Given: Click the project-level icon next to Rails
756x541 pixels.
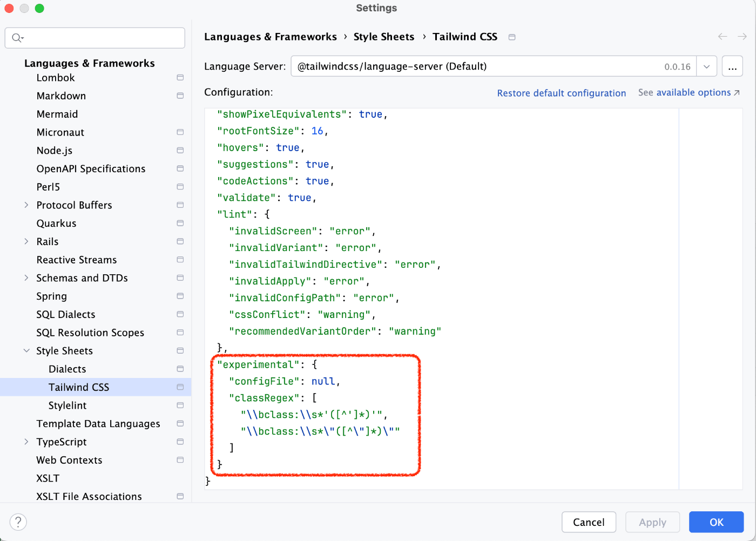Looking at the screenshot, I should point(180,241).
